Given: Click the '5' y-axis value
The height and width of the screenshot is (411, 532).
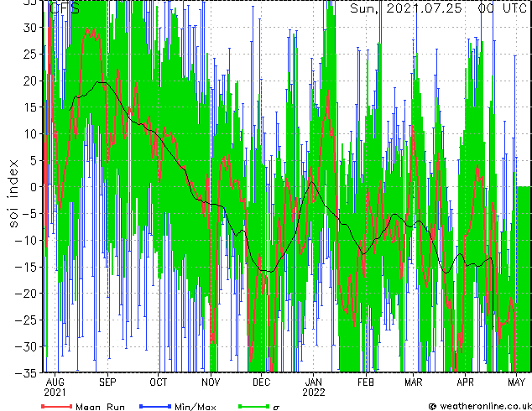Looking at the screenshot, I should [x=33, y=160].
